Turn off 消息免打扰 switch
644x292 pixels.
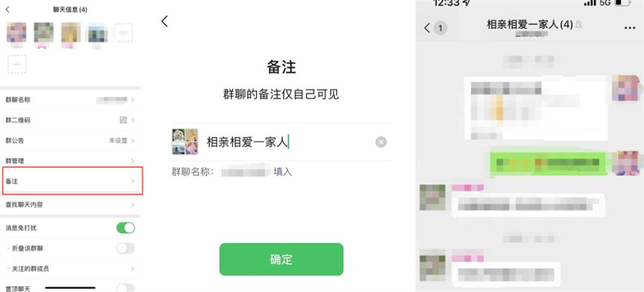[125, 228]
